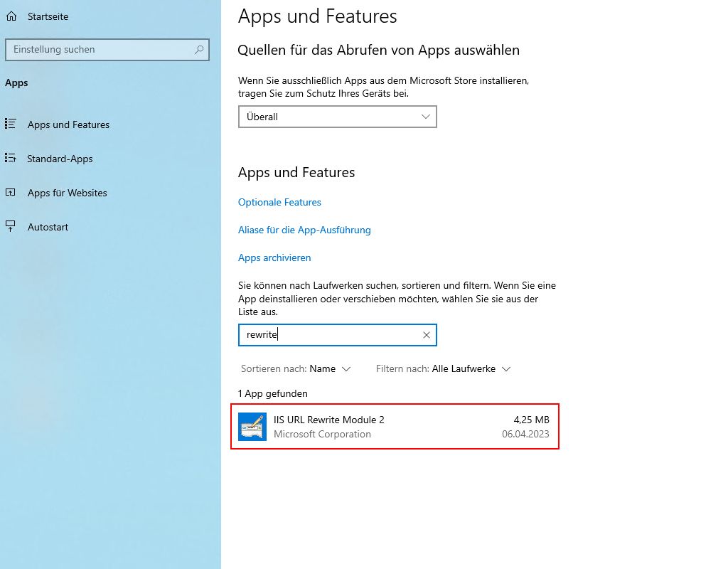Select the Autostart sidebar icon

[11, 227]
